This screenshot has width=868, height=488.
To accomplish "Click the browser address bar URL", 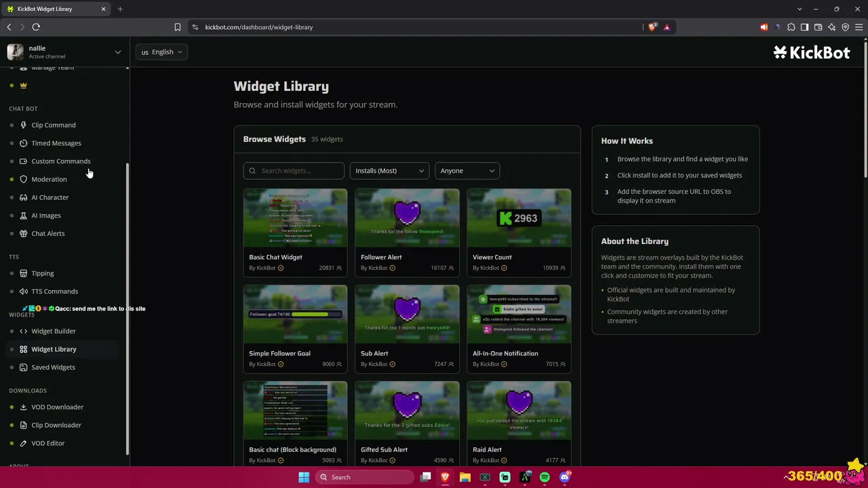I will (x=259, y=27).
